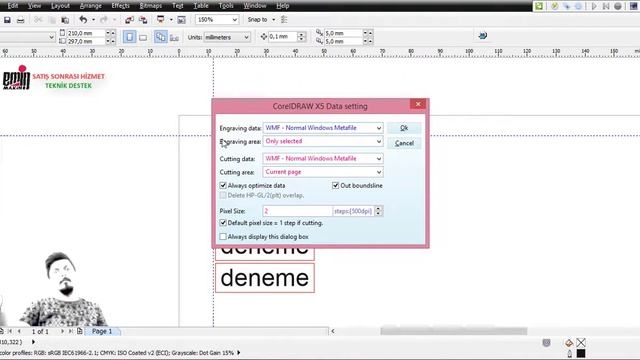Click the add page icon next to Page 1

[80, 331]
